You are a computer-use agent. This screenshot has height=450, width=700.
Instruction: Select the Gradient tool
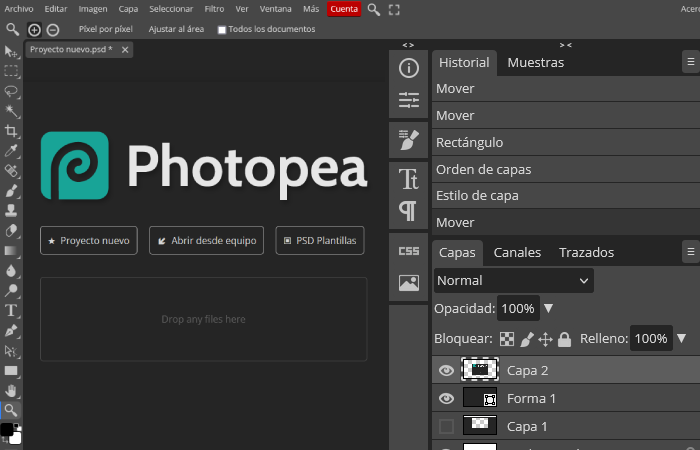pyautogui.click(x=11, y=250)
